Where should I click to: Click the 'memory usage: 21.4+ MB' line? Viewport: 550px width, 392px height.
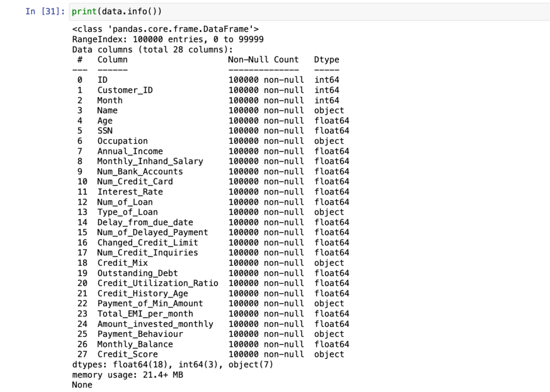point(127,375)
